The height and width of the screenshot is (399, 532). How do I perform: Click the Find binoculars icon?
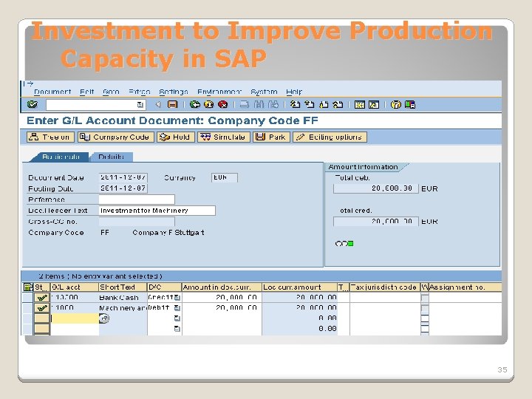(x=259, y=104)
